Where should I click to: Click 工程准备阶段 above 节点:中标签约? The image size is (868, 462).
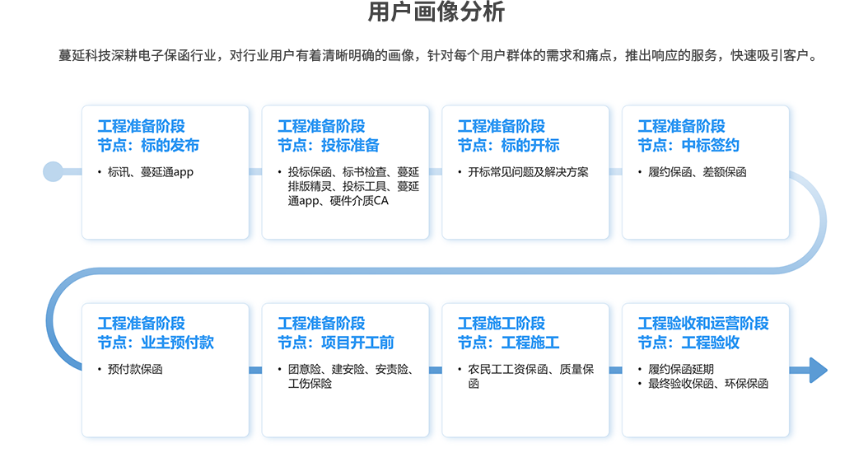coord(681,126)
